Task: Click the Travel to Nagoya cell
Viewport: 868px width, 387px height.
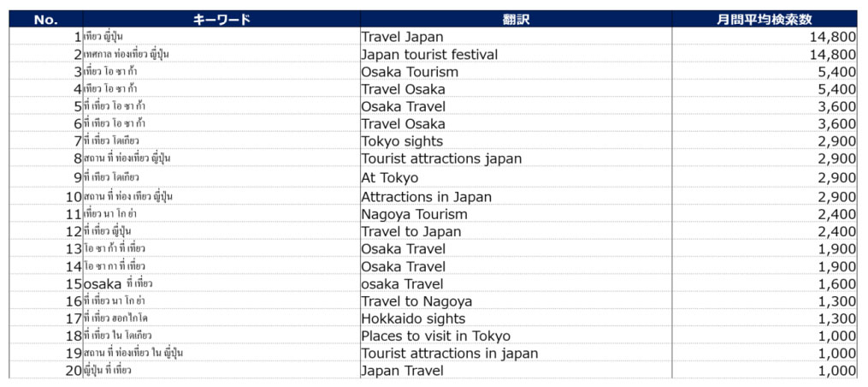Action: pyautogui.click(x=516, y=301)
